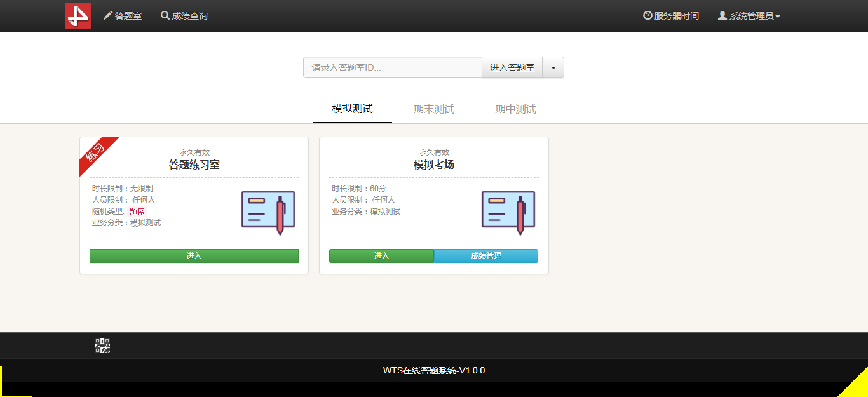Switch to the 期中测试 tab

[x=515, y=109]
